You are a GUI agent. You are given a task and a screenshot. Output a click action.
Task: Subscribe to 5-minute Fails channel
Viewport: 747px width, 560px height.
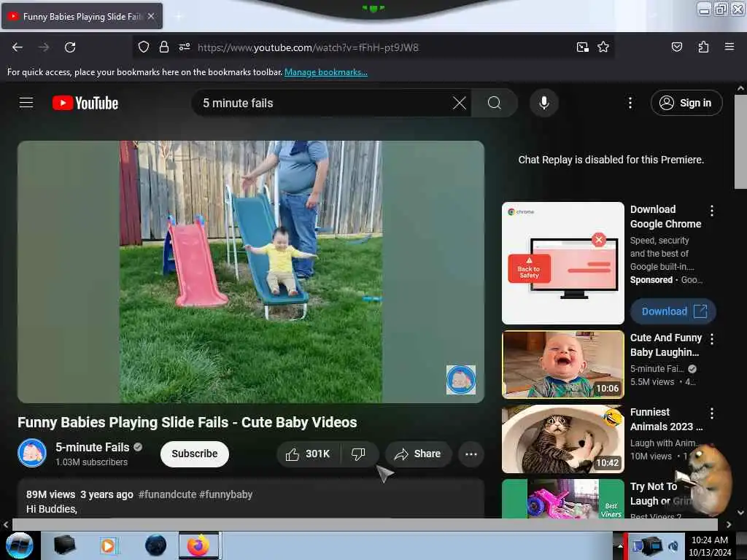click(194, 454)
